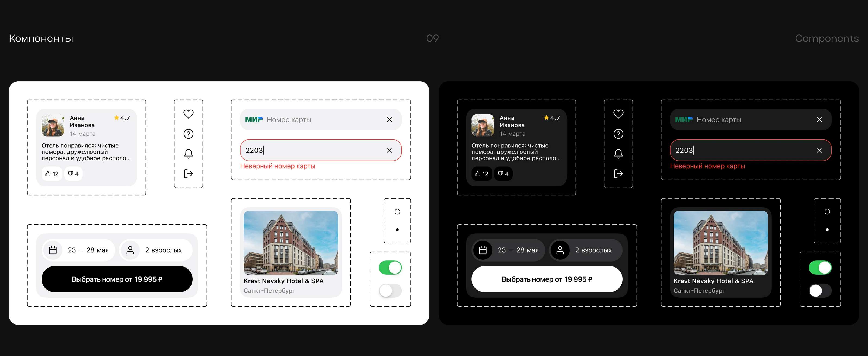Clear the light Номер карты field with X
Image resolution: width=868 pixels, height=356 pixels.
(389, 119)
